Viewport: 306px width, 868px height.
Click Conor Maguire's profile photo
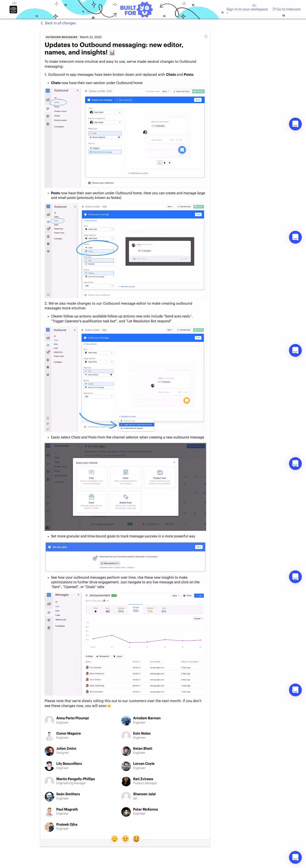pos(50,736)
